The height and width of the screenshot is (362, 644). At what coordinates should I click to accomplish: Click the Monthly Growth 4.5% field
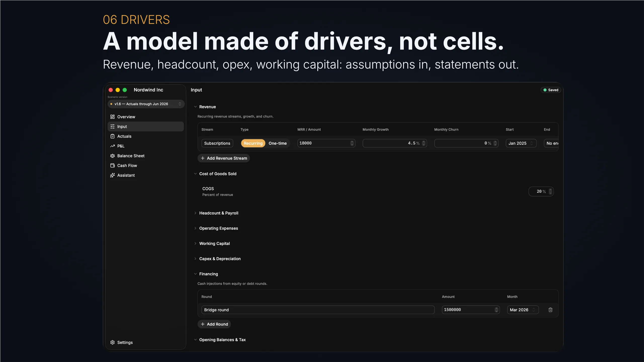point(395,143)
